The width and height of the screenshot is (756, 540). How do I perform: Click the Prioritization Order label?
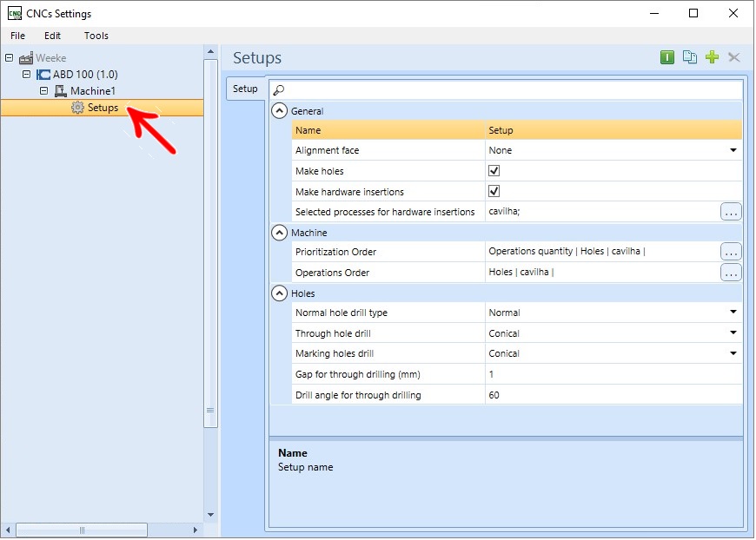335,252
